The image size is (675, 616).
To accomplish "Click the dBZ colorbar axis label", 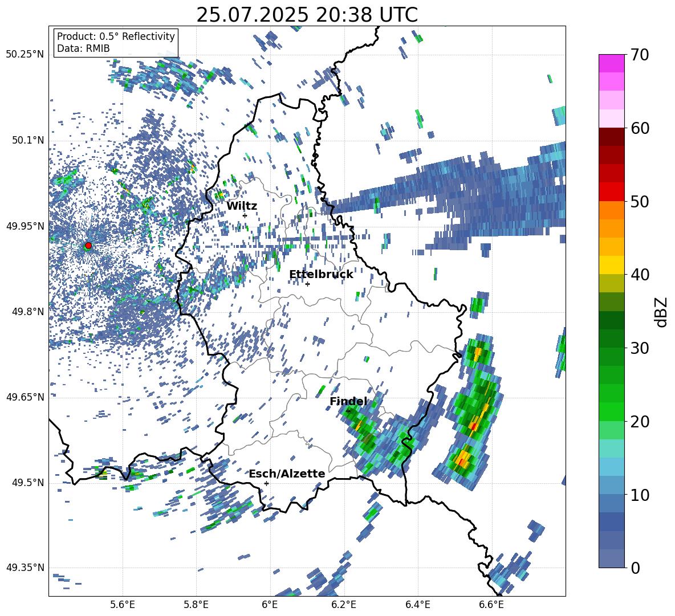I will tap(662, 312).
